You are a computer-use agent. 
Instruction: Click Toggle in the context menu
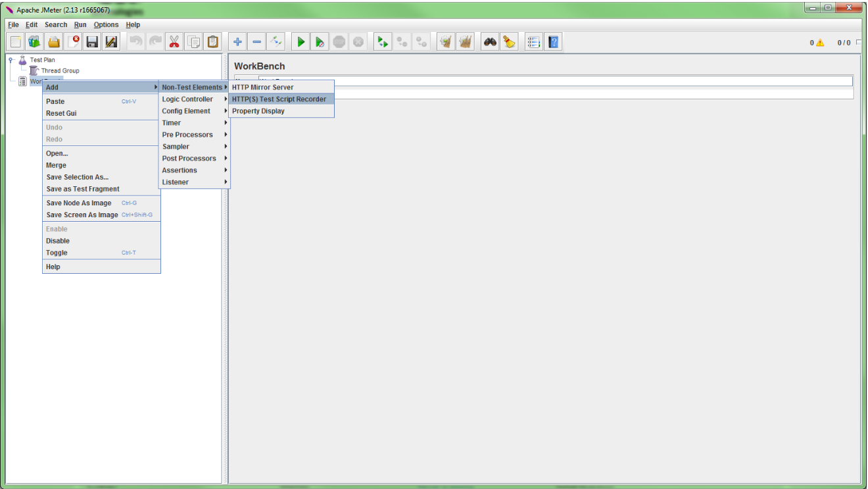click(x=57, y=253)
